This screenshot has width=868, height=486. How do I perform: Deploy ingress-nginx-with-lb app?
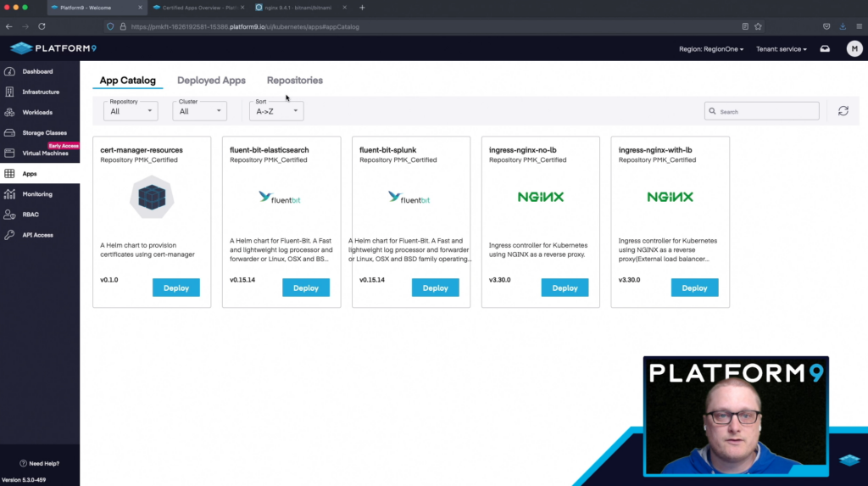695,288
